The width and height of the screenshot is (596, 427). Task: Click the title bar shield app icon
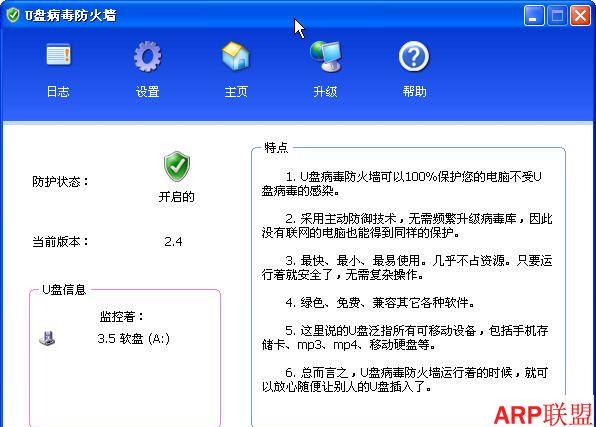(13, 15)
